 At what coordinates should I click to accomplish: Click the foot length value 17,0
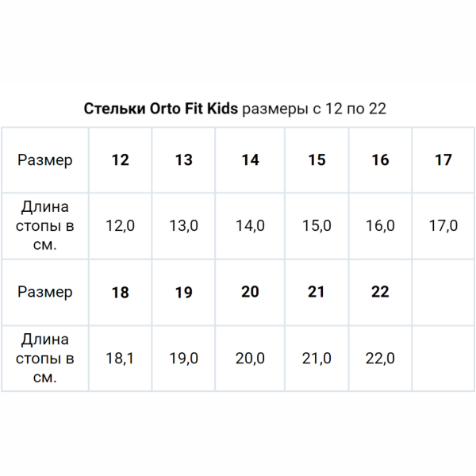click(443, 226)
